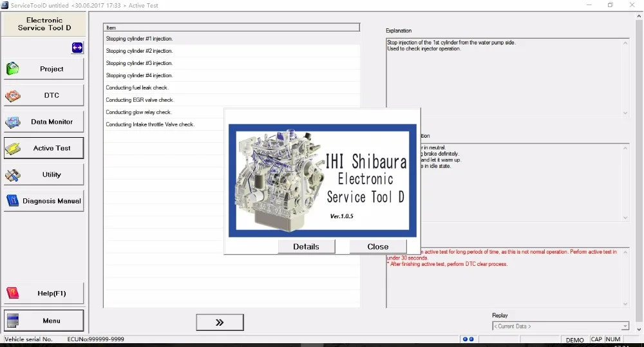Open the Data Monitor section
This screenshot has width=644, height=347.
[44, 122]
